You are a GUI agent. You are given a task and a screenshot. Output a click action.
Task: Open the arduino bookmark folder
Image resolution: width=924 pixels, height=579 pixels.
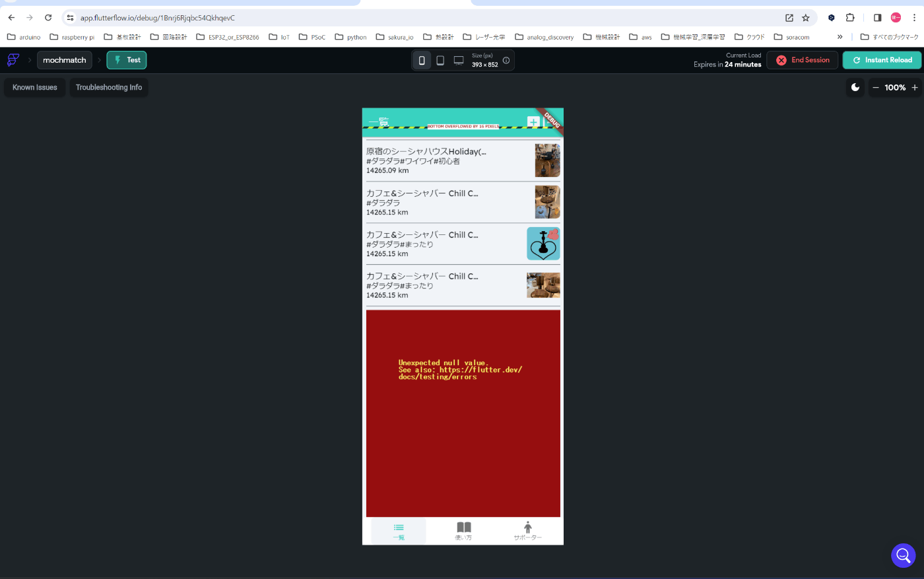point(24,37)
